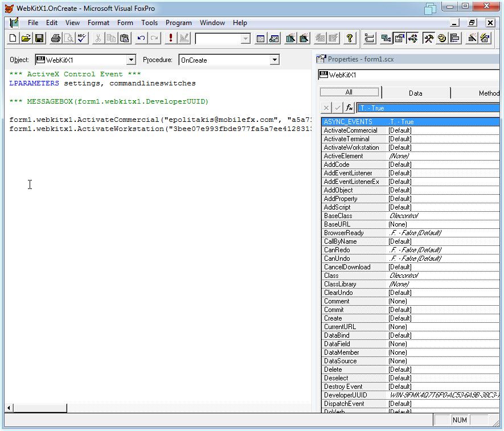504x431 pixels.
Task: Open the File menu
Action: [33, 23]
